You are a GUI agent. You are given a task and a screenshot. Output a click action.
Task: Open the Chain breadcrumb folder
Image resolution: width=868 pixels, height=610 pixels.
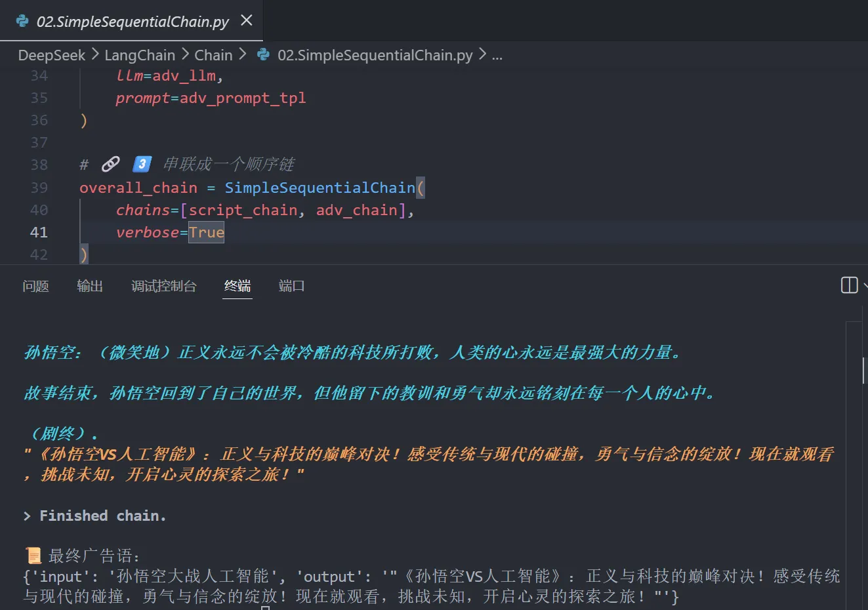point(213,55)
